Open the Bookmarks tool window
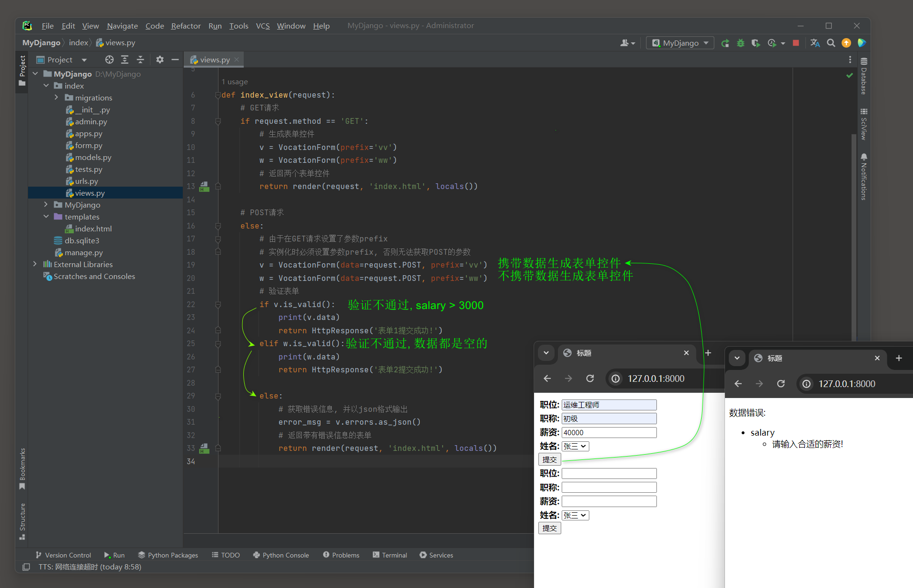 [x=22, y=468]
